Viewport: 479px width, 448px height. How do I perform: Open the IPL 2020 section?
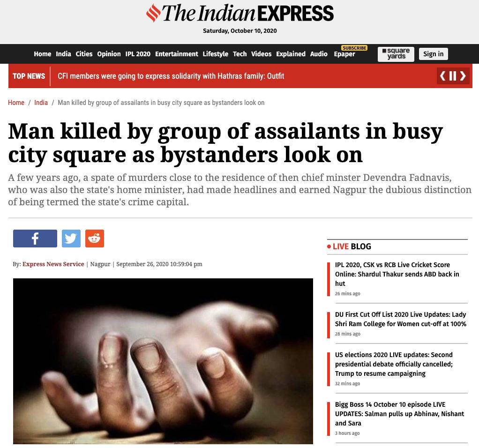click(138, 54)
